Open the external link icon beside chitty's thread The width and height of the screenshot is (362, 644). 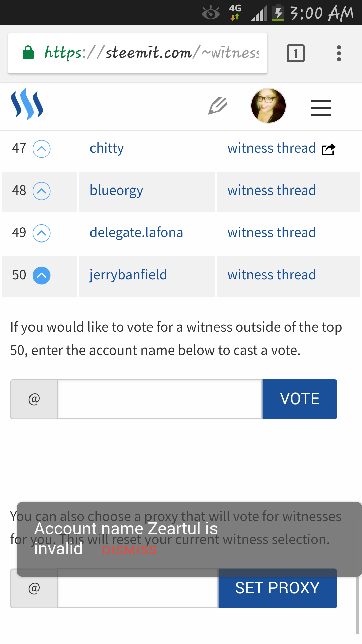[x=328, y=149]
